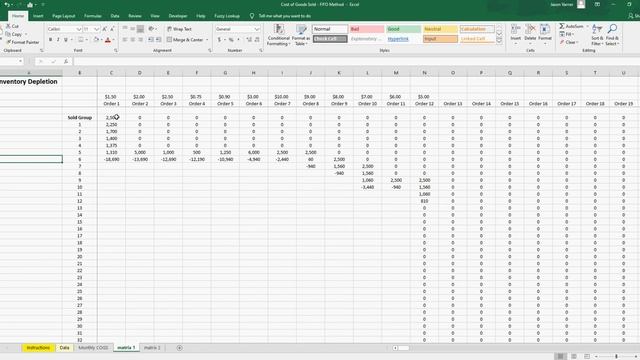
Task: Open the General number format dropdown
Action: coord(257,29)
